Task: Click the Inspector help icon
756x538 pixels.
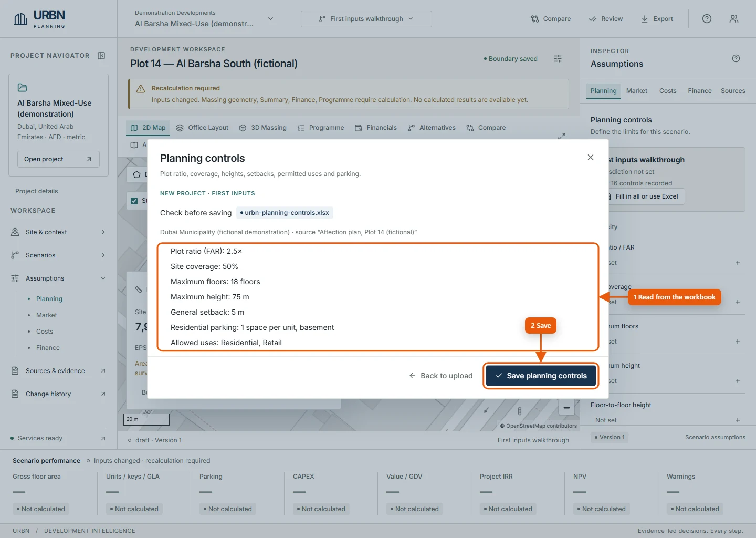Action: point(736,58)
